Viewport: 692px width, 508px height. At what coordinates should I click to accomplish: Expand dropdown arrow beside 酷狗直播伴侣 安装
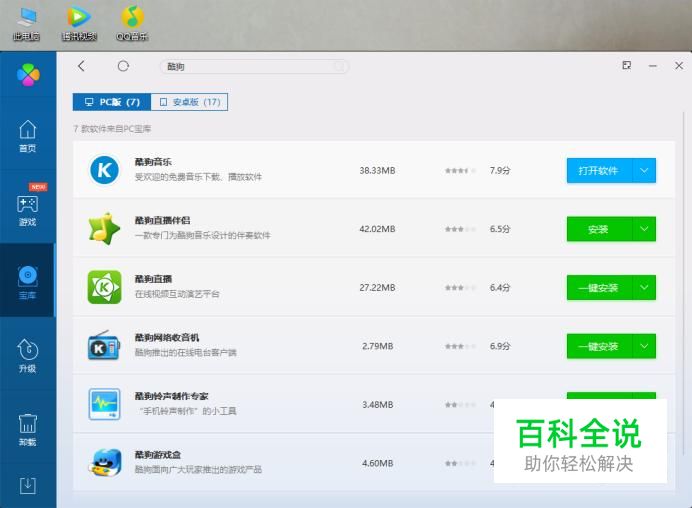coord(644,229)
